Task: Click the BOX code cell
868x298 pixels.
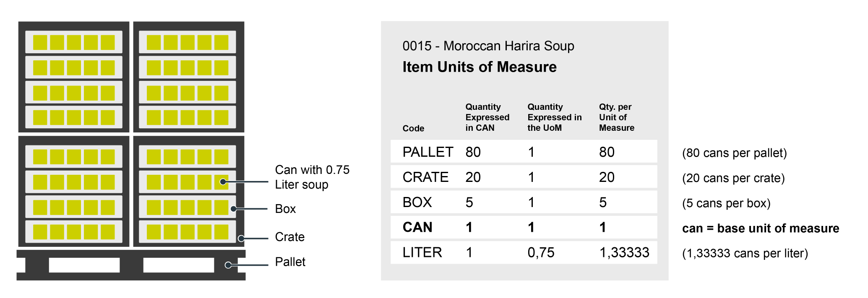Action: pos(417,202)
